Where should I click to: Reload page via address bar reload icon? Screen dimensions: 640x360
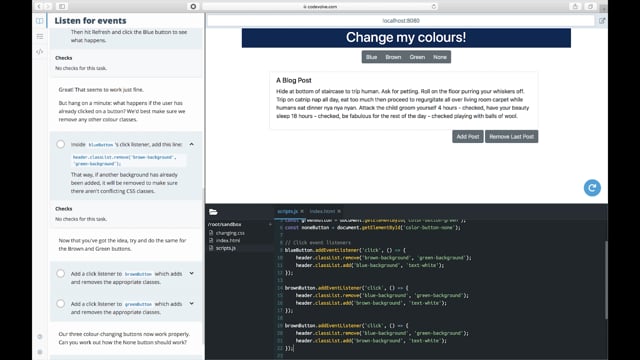tap(433, 7)
